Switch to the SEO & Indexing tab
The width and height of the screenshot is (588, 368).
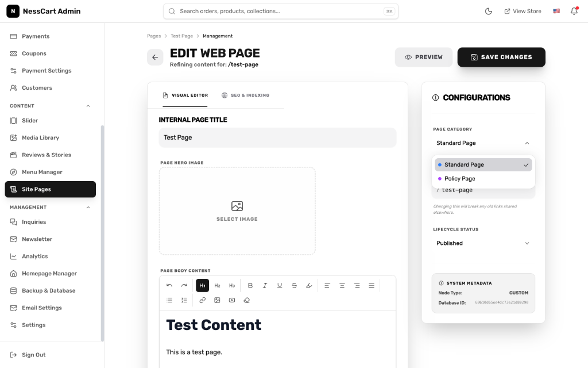[x=246, y=96]
